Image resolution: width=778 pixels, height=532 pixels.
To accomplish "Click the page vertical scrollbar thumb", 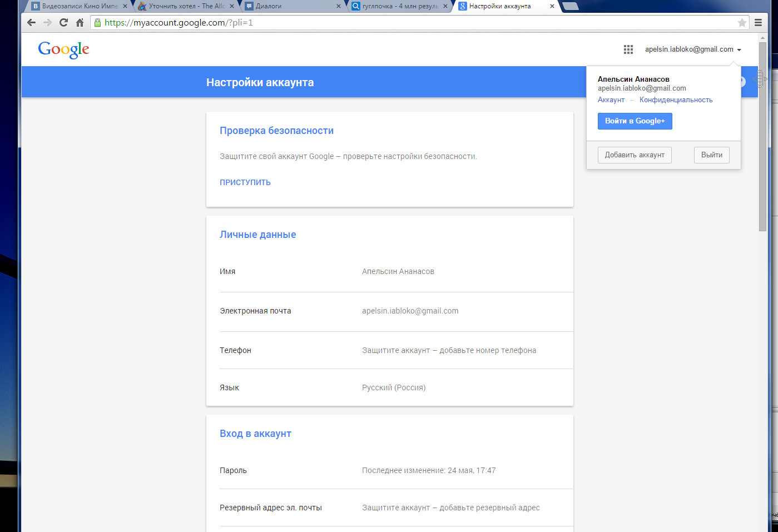I will (762, 136).
